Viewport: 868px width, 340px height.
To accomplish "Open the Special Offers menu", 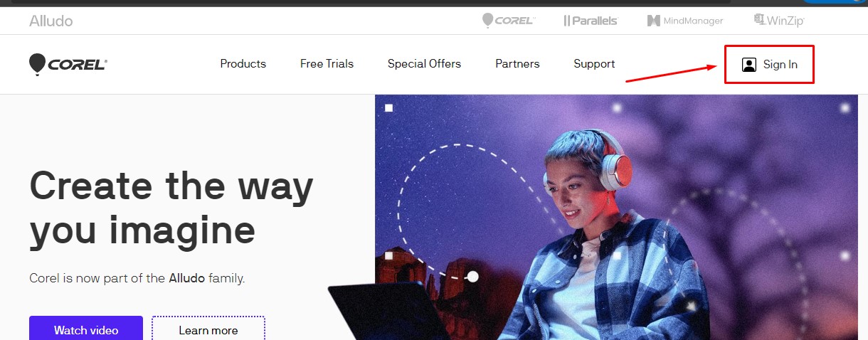I will pyautogui.click(x=424, y=64).
